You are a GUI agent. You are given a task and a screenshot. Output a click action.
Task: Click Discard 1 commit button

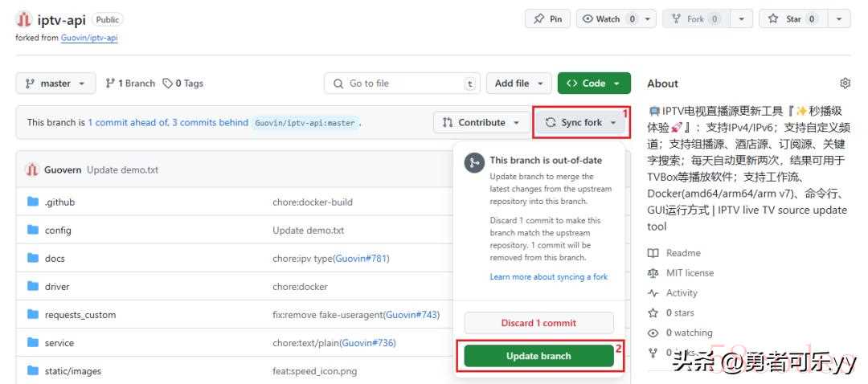tap(538, 323)
